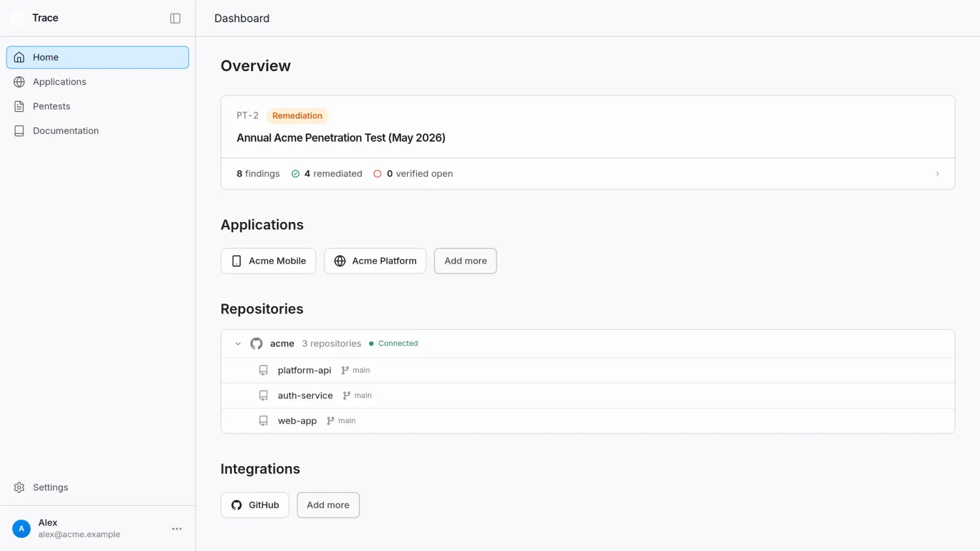This screenshot has width=980, height=551.
Task: Click the Acme Platform globe icon
Action: [x=340, y=261]
